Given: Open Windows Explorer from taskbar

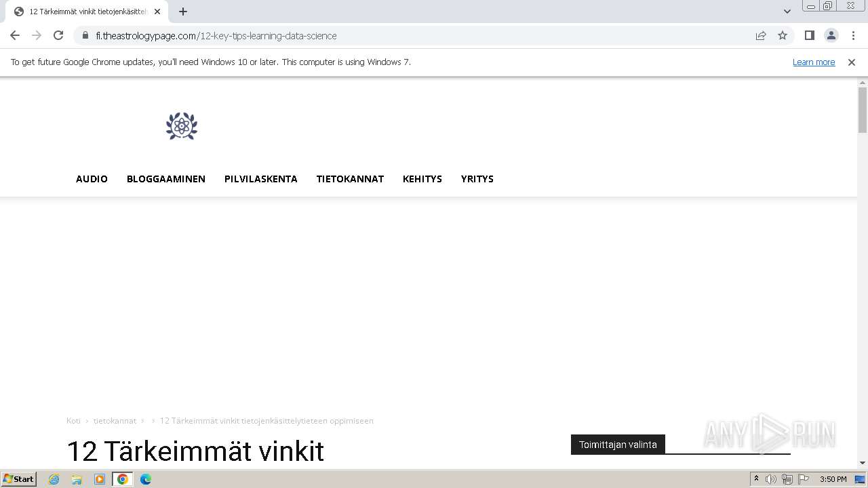Looking at the screenshot, I should pos(77,479).
